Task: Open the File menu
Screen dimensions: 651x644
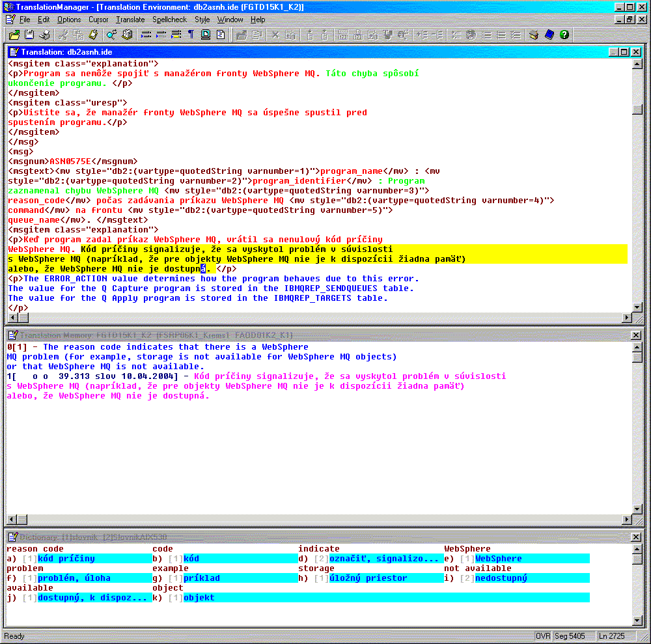Action: click(x=25, y=20)
